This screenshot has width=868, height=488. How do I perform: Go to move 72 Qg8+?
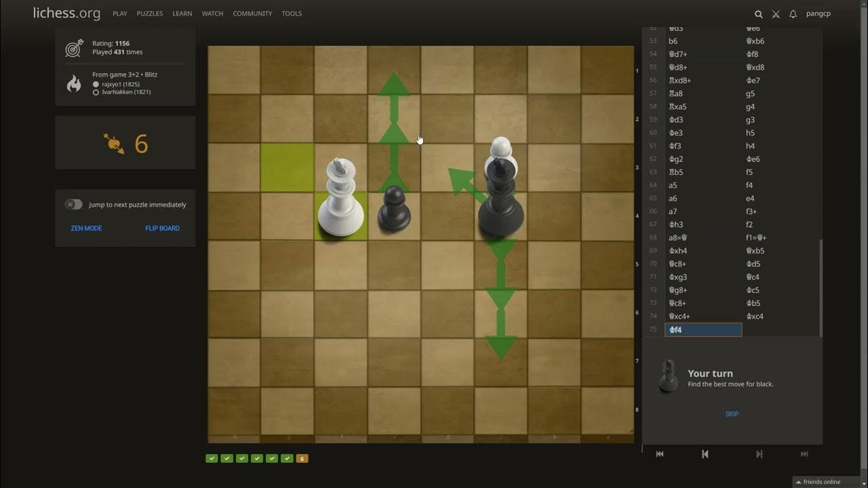click(703, 290)
